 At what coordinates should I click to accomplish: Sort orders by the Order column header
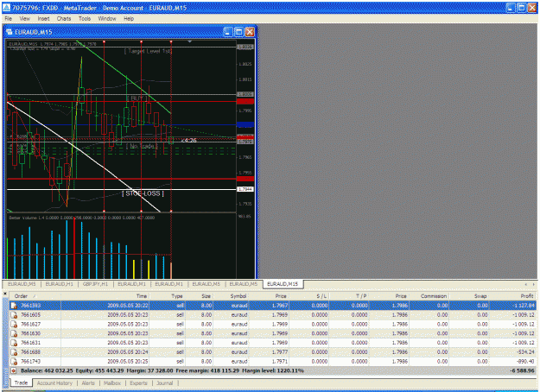35,296
